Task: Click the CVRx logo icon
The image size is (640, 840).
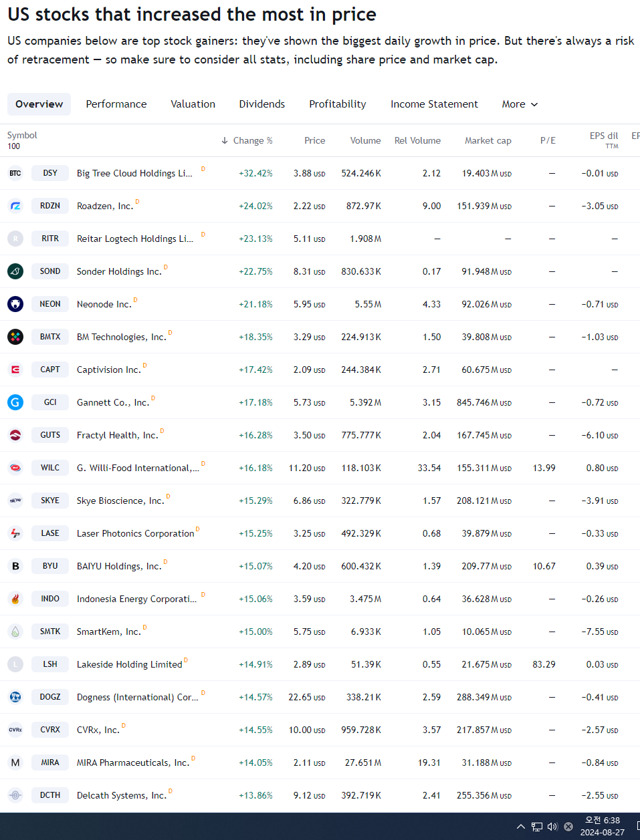Action: coord(15,730)
